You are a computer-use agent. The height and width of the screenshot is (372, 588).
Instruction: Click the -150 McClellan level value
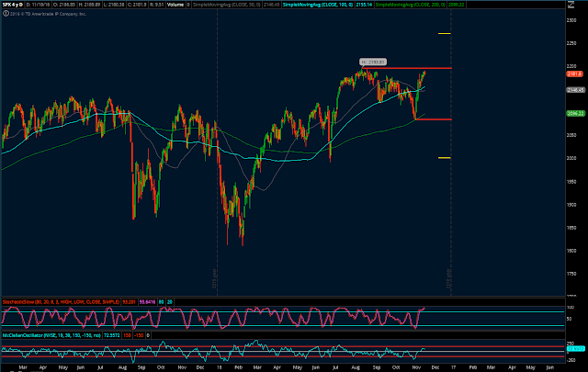[139, 335]
